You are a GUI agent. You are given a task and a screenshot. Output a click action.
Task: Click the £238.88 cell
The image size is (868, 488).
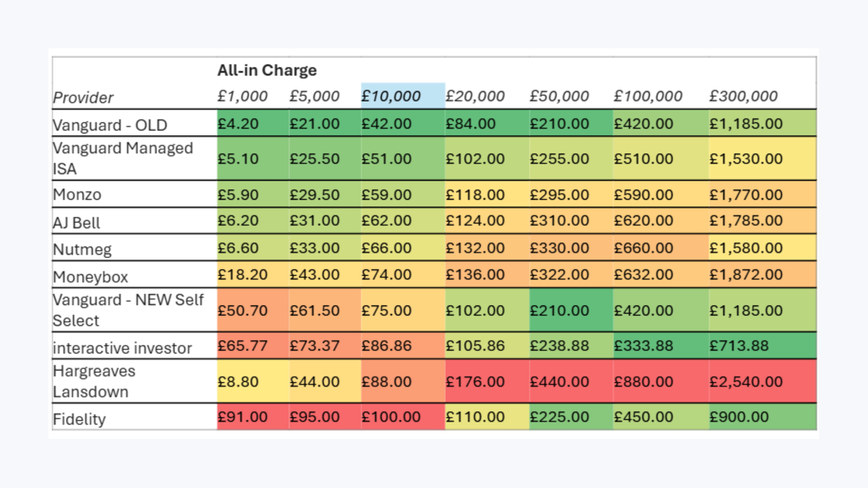pos(571,346)
